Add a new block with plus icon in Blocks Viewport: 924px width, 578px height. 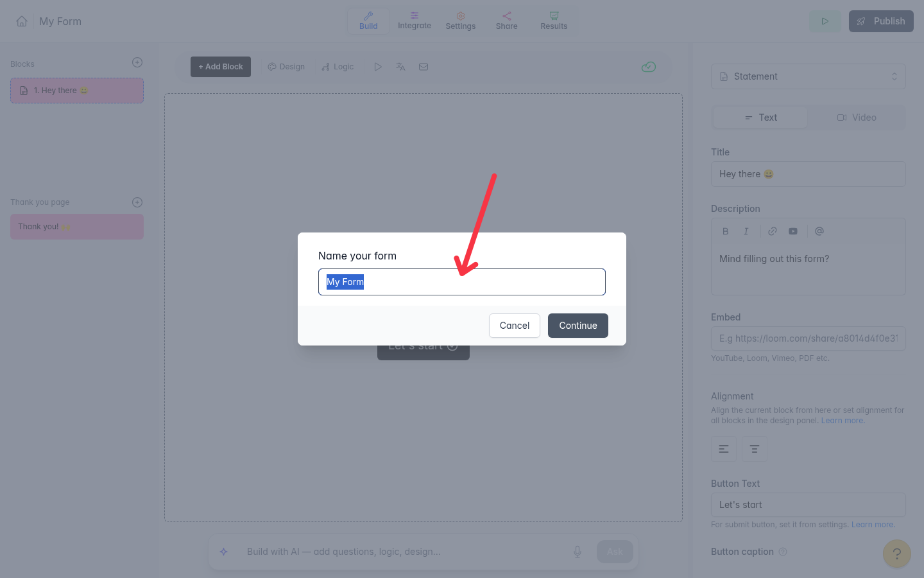pos(137,62)
